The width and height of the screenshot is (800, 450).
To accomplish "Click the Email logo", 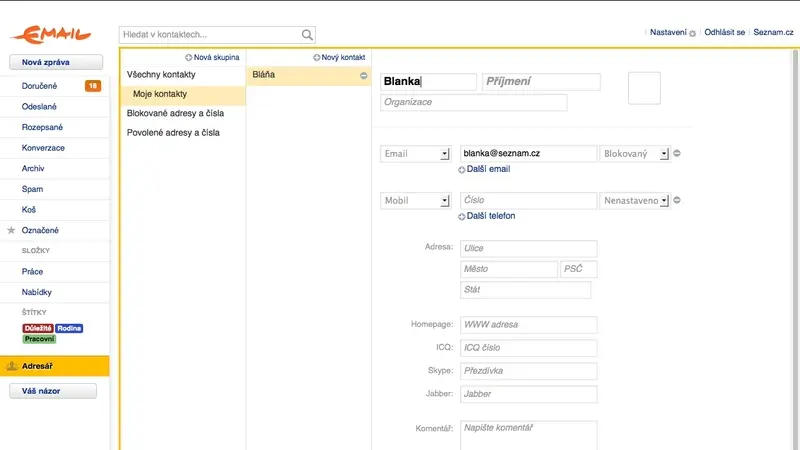I will pos(51,35).
